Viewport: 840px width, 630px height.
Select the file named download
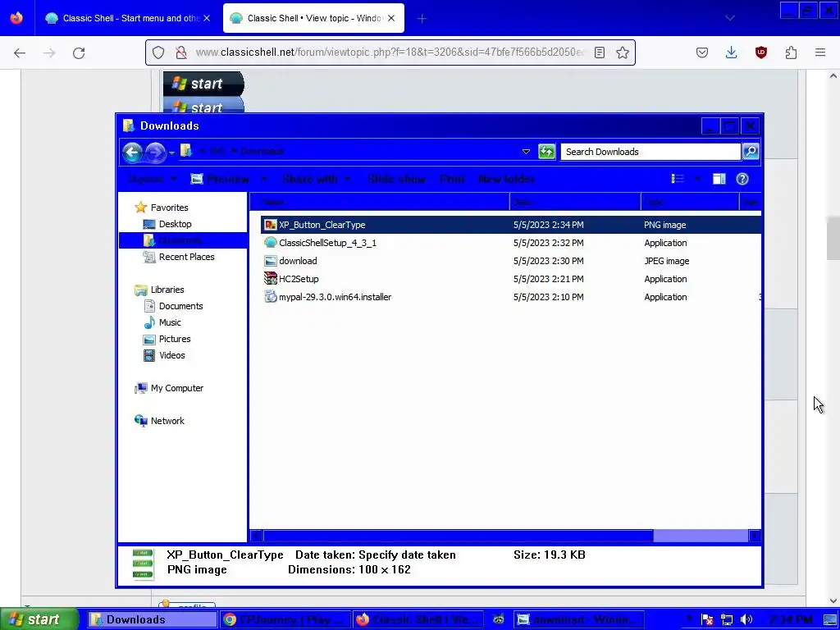click(x=298, y=261)
